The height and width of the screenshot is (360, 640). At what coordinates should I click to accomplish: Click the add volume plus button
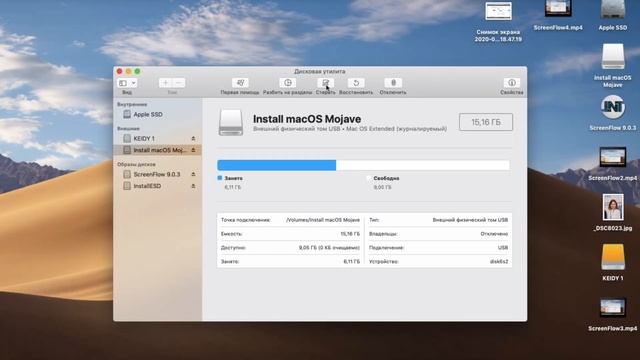(165, 83)
